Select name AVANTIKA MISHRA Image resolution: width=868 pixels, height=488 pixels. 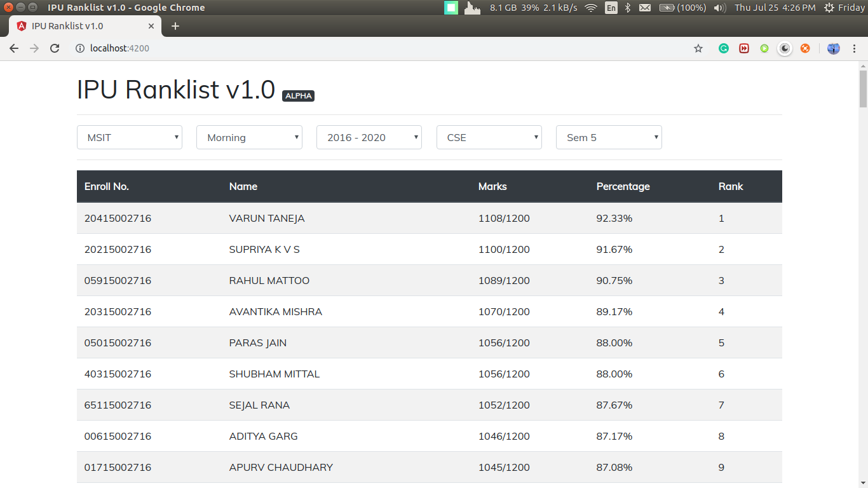276,311
